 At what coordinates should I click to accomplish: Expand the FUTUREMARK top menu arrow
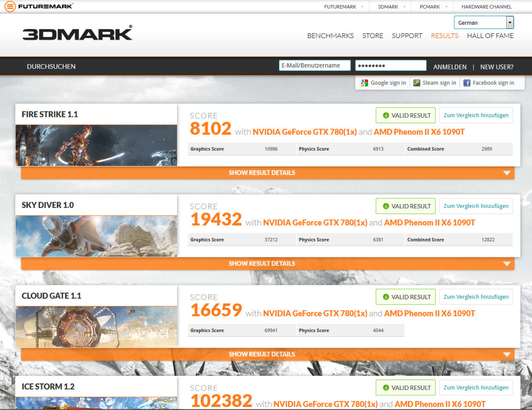[x=362, y=7]
